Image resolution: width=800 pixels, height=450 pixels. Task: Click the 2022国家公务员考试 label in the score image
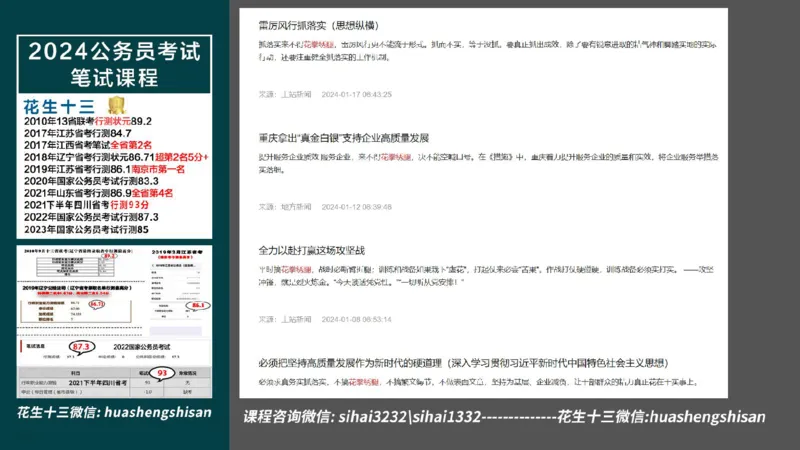tap(141, 347)
